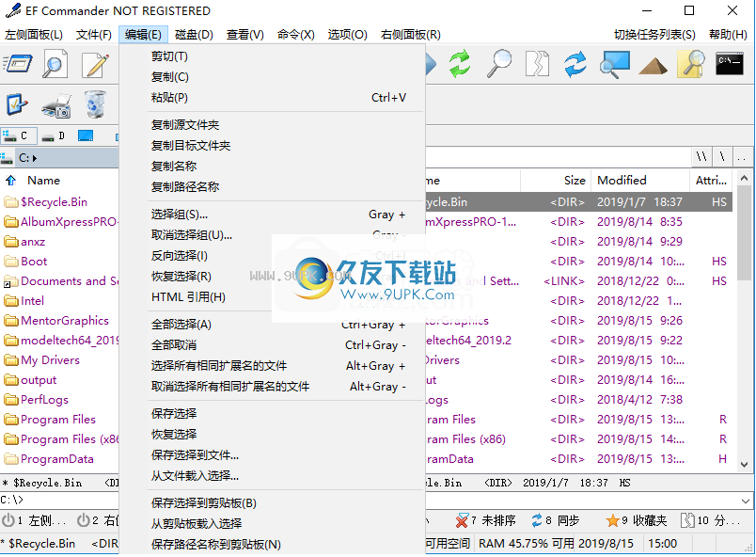Select 从文件载入选择... menu entry
This screenshot has width=756, height=557.
pyautogui.click(x=273, y=476)
